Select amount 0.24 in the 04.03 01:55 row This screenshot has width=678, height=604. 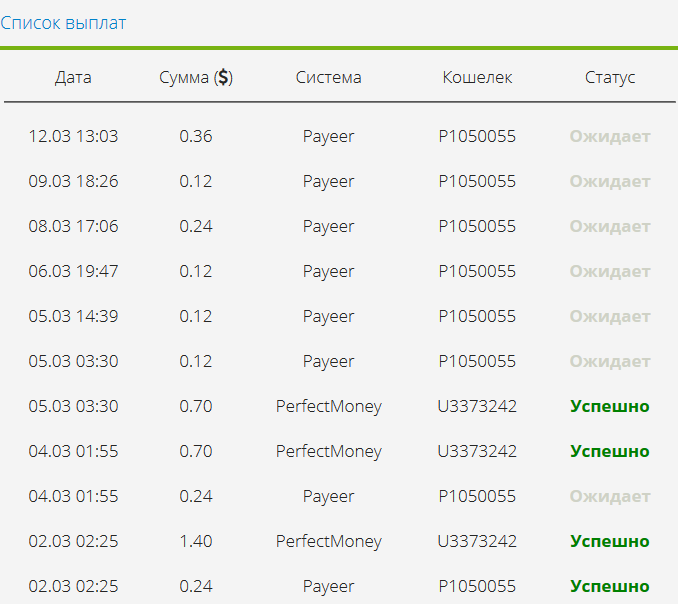pyautogui.click(x=196, y=496)
